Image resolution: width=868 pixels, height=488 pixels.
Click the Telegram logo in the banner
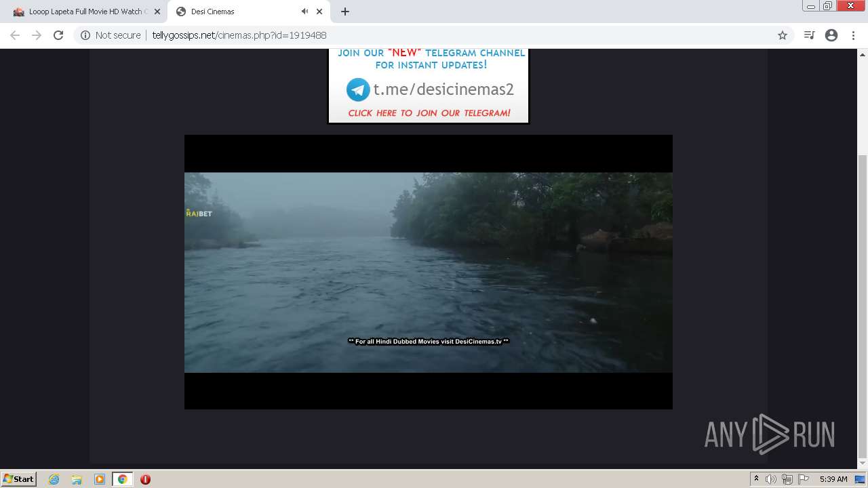tap(358, 89)
